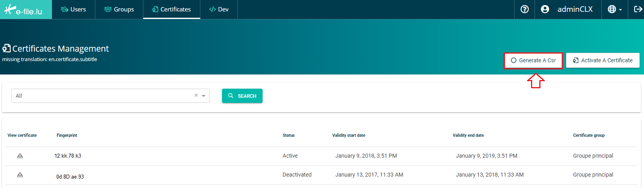Click the Fingerprint column header
Image resolution: width=644 pixels, height=188 pixels.
pos(67,135)
